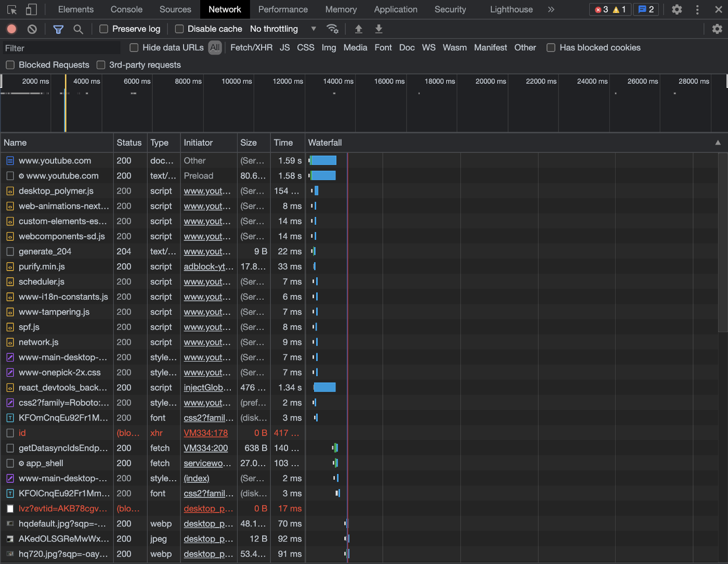Sort by Size column header
Screen dimensions: 728x564
tap(253, 143)
